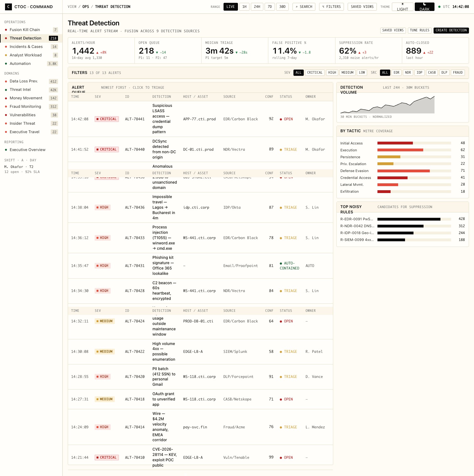Open Data Loss Prev. domain
The image size is (474, 476).
pyautogui.click(x=31, y=81)
